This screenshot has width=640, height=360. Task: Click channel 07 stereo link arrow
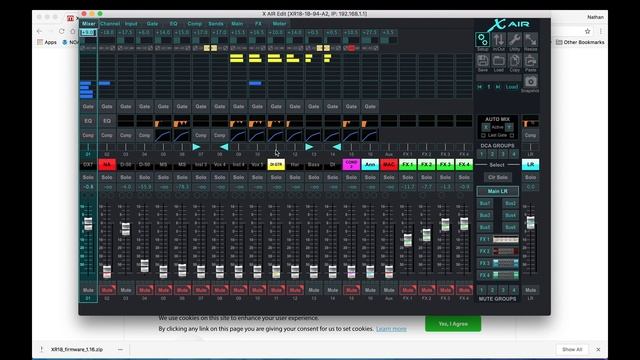pos(196,147)
